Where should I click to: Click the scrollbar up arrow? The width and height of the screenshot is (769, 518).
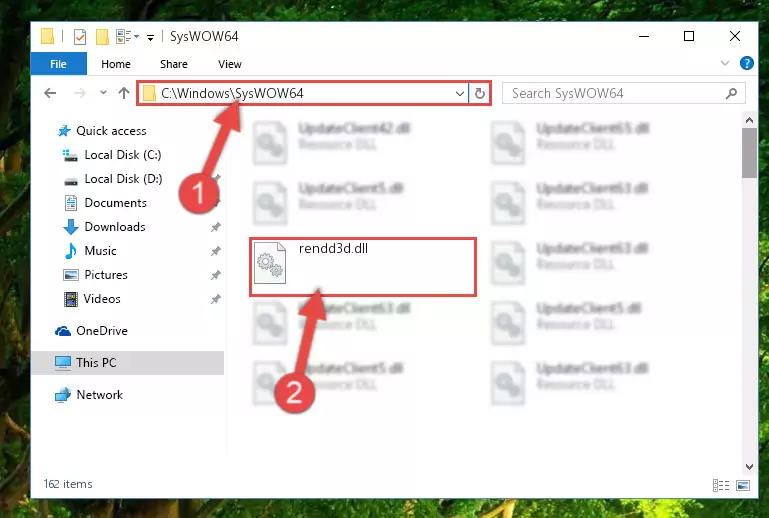point(749,120)
